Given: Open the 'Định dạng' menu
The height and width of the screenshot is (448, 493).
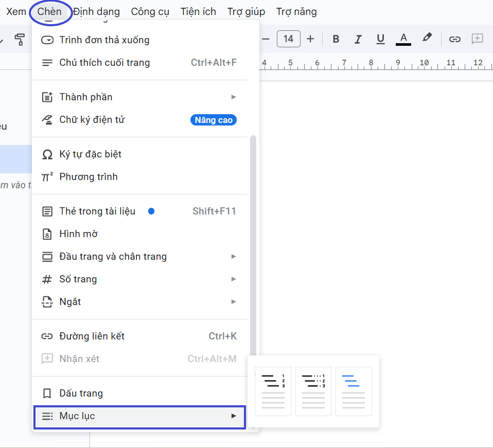Looking at the screenshot, I should point(96,11).
